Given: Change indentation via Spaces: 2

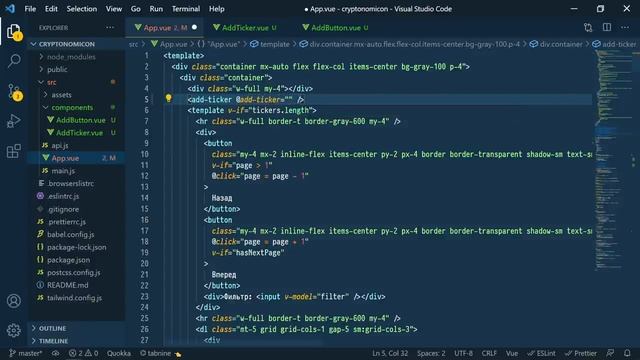Looking at the screenshot, I should pyautogui.click(x=431, y=353).
